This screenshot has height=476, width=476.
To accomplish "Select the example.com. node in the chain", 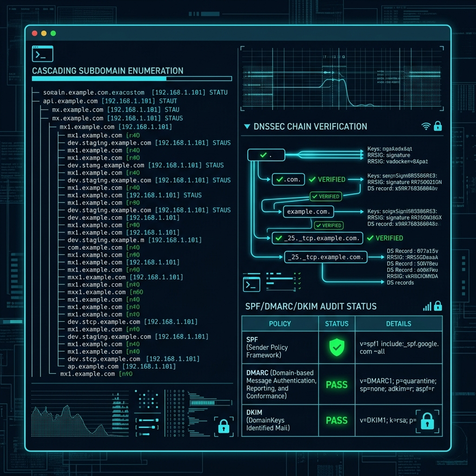I will 309,212.
